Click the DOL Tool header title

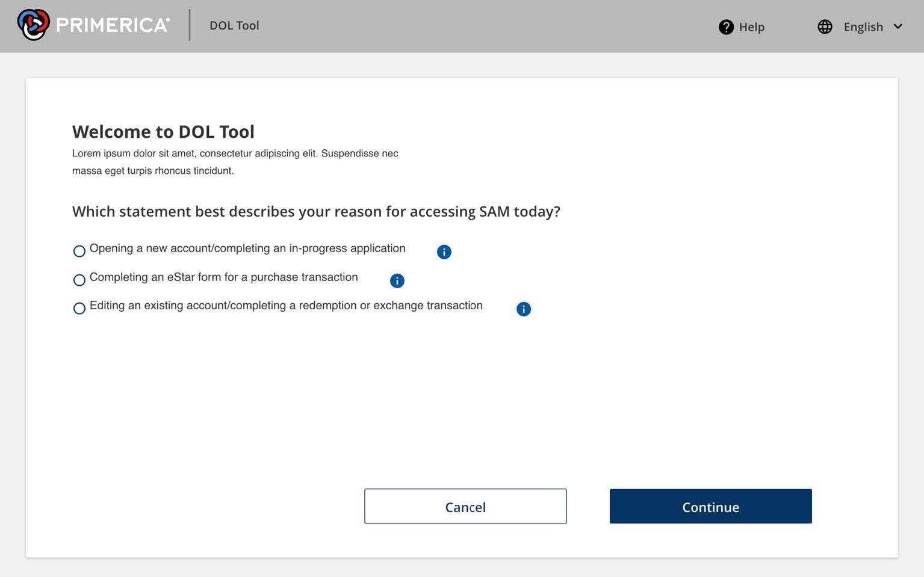click(234, 25)
